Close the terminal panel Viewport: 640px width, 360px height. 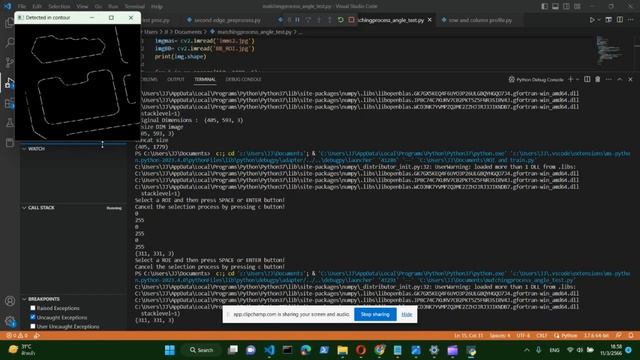click(x=630, y=79)
